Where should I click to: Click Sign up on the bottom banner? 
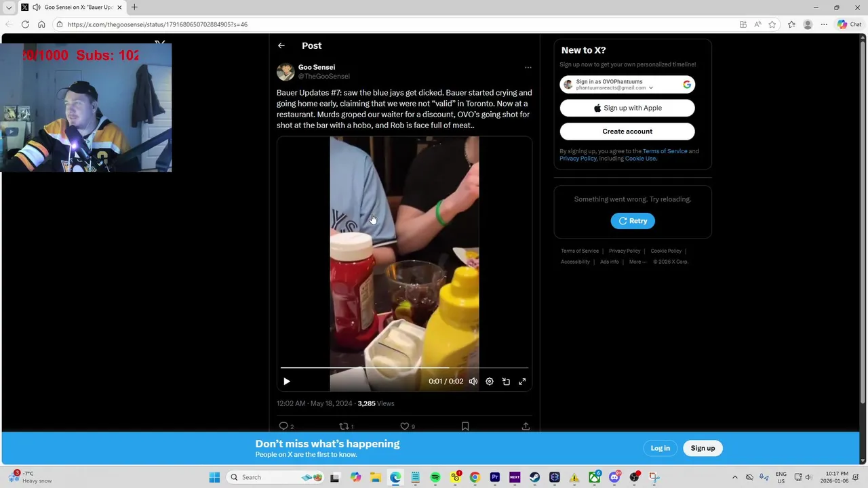[703, 448]
